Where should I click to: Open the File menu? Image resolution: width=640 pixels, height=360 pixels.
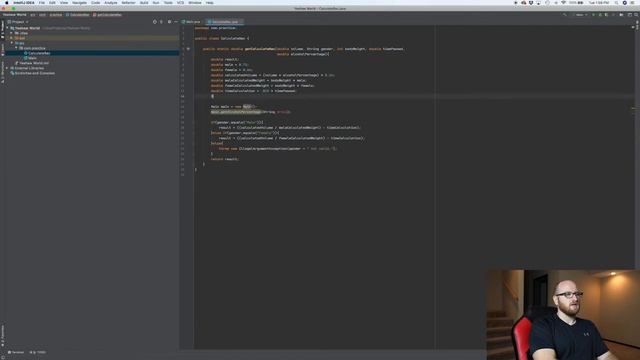pos(42,3)
